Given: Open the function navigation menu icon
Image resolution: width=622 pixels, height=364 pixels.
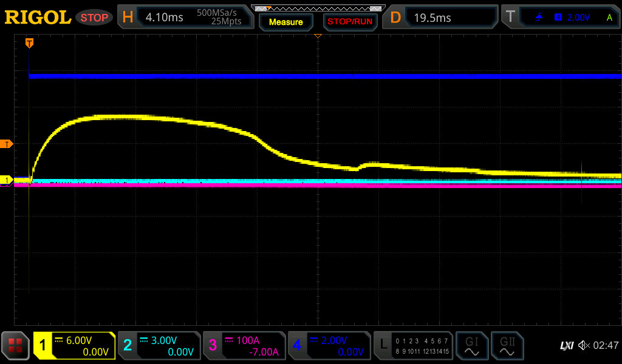Looking at the screenshot, I should point(15,346).
